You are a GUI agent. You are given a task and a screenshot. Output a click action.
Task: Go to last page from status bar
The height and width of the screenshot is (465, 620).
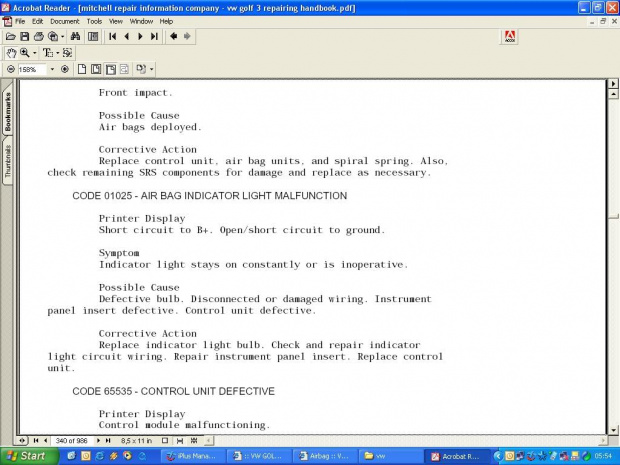coord(108,440)
